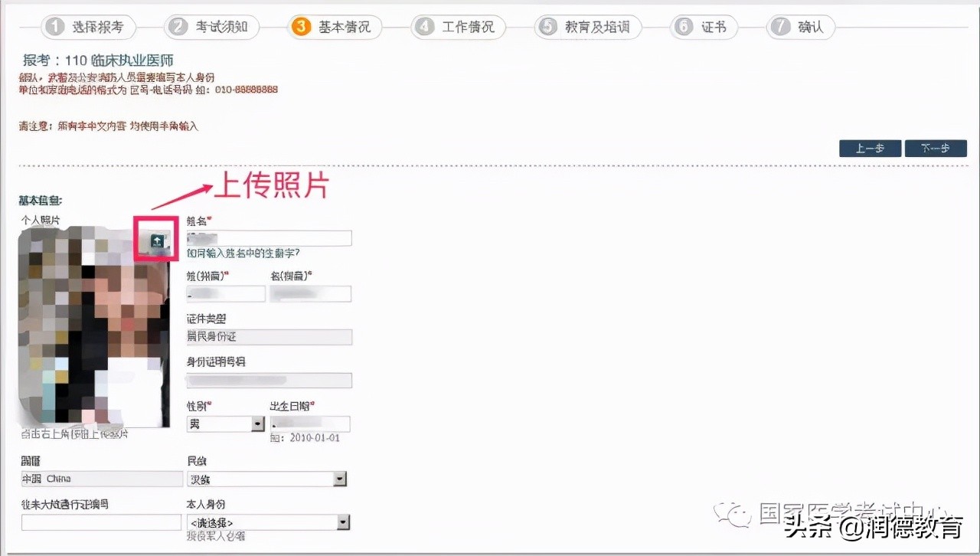This screenshot has width=980, height=556.
Task: Click the 出生日期 input field
Action: coord(310,423)
